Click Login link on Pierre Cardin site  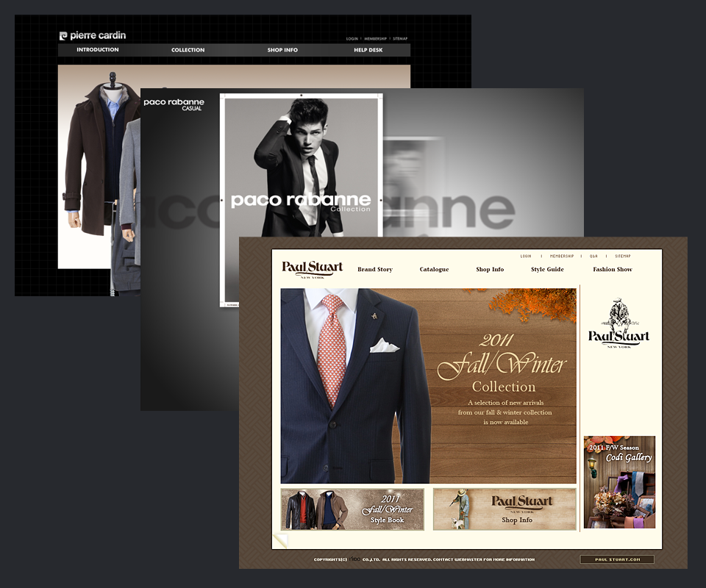pyautogui.click(x=352, y=39)
